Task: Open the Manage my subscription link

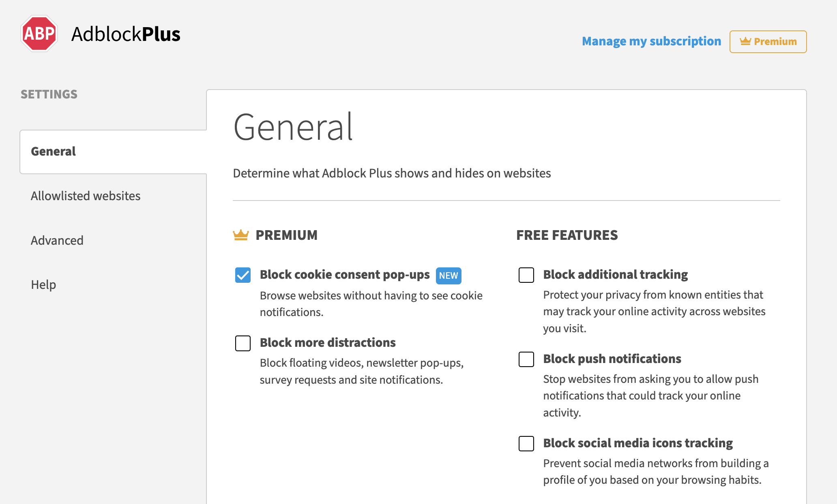Action: pyautogui.click(x=651, y=41)
